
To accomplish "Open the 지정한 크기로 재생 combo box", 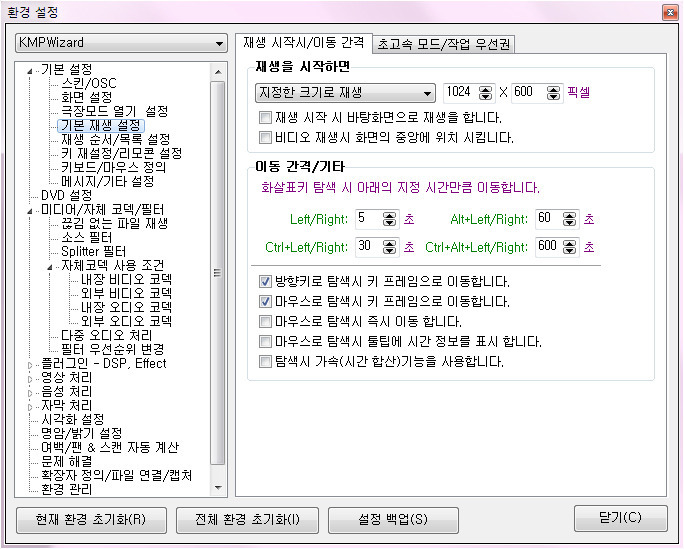I will pyautogui.click(x=345, y=92).
